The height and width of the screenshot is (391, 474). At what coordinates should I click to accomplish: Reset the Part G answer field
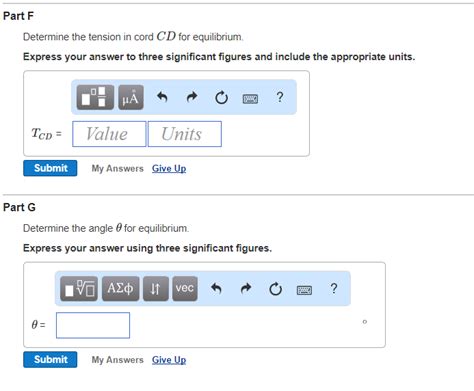pyautogui.click(x=275, y=289)
